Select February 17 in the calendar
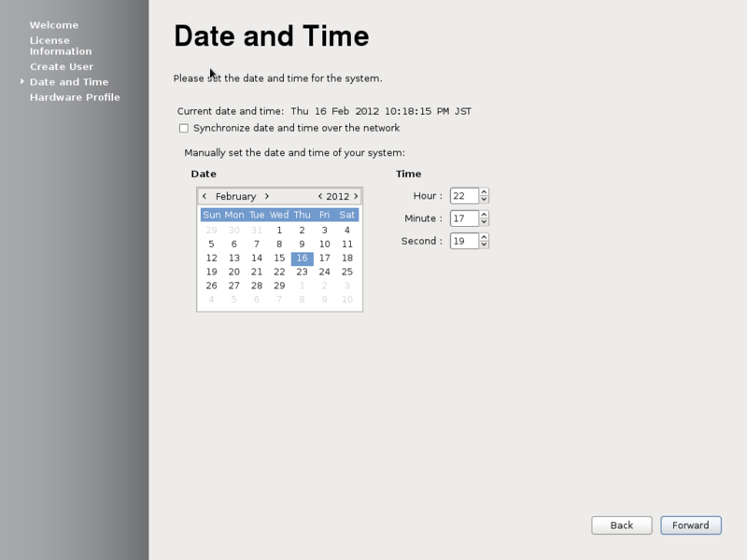The image size is (747, 560). click(324, 259)
